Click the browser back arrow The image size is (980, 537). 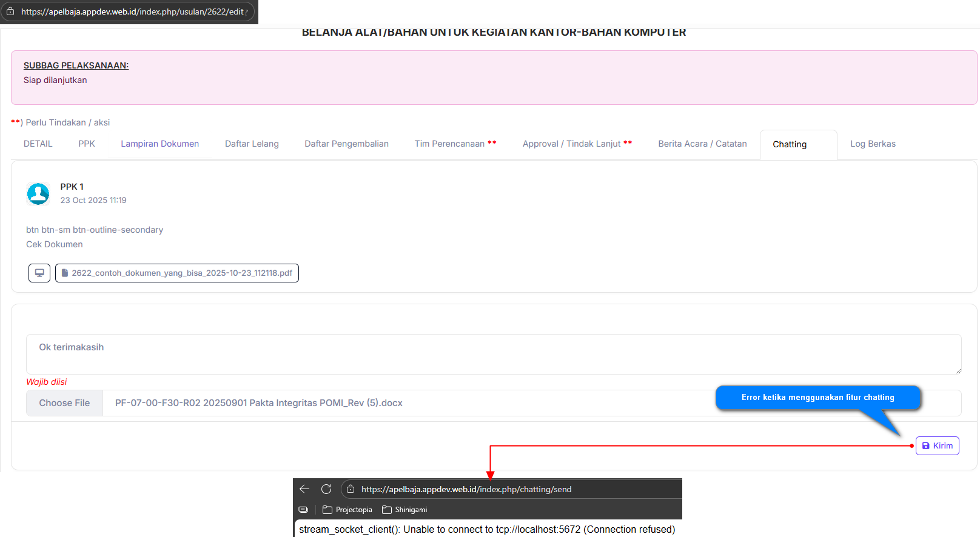(304, 489)
